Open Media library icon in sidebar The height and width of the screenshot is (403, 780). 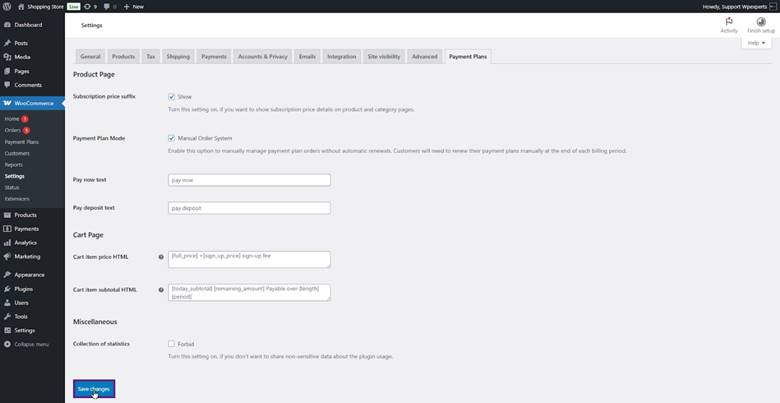point(7,57)
